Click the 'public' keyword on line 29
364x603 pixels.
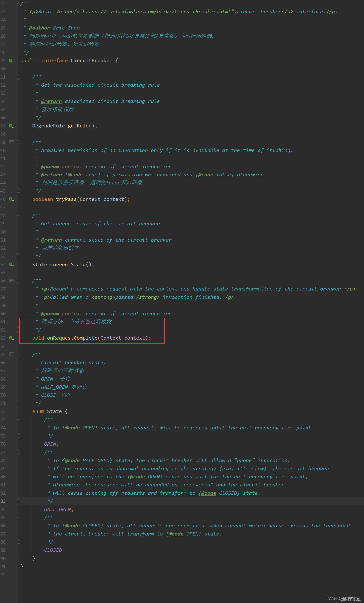coord(29,60)
